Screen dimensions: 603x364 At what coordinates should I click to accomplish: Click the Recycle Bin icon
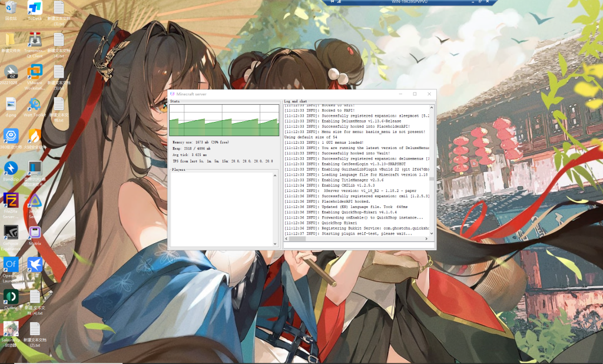tap(11, 9)
